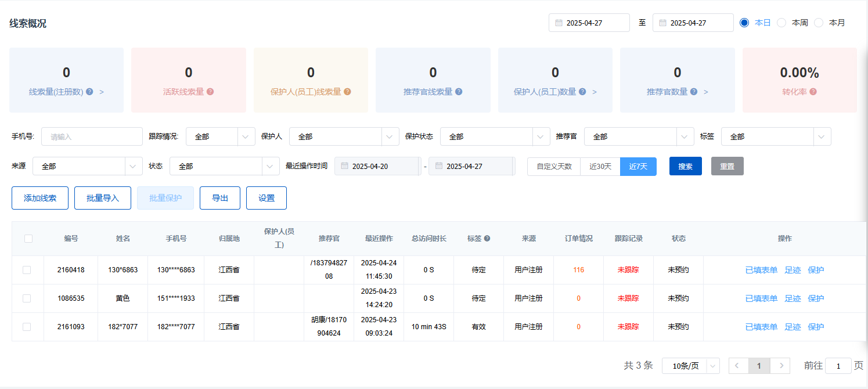
Task: Open 足迹 link for lead 2160418
Action: 793,270
